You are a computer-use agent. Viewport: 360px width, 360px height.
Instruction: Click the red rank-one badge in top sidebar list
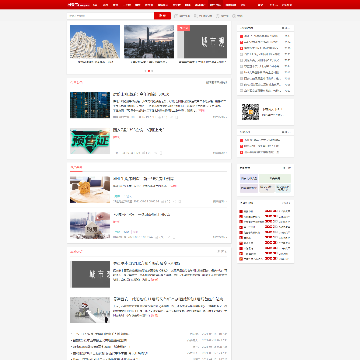pyautogui.click(x=241, y=36)
